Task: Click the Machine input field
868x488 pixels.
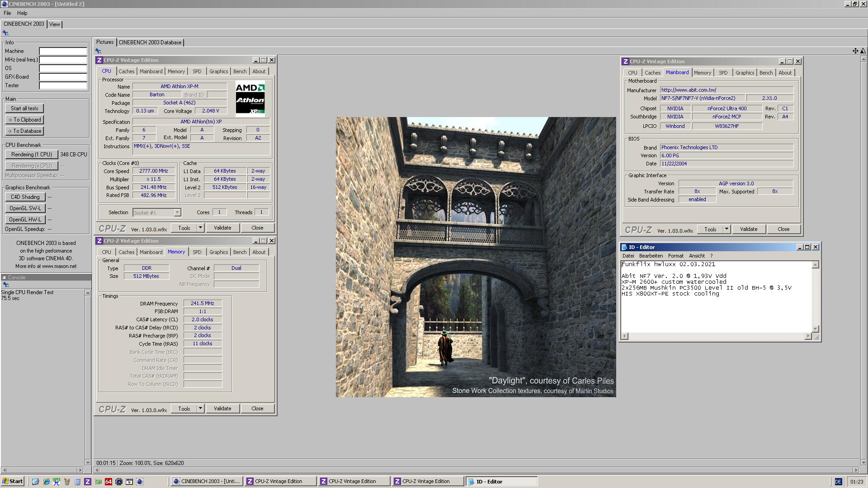Action: tap(63, 51)
